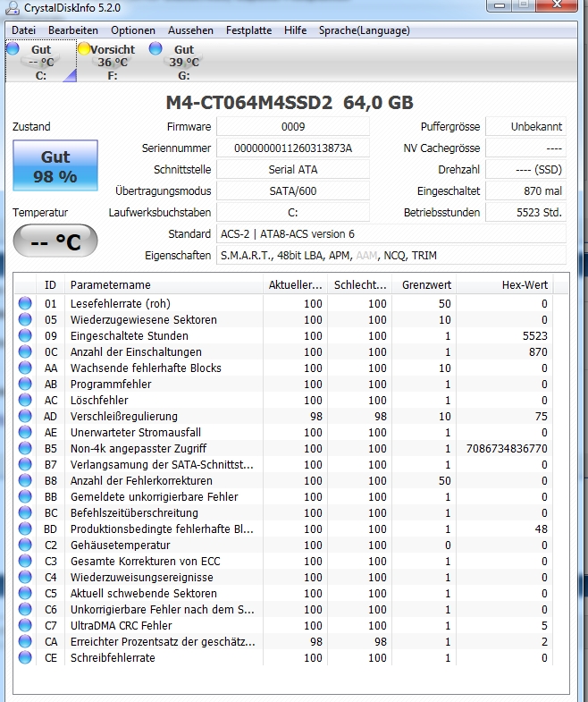Click status orb of Lesefehlerrate row

[x=25, y=303]
